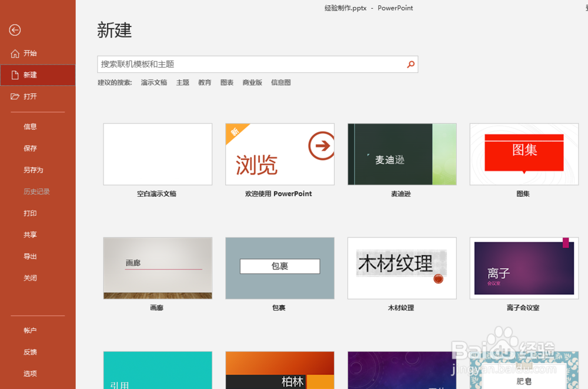Click the 麦迪逊 caption below the thumbnail
Viewport: 588px width, 389px height.
401,194
